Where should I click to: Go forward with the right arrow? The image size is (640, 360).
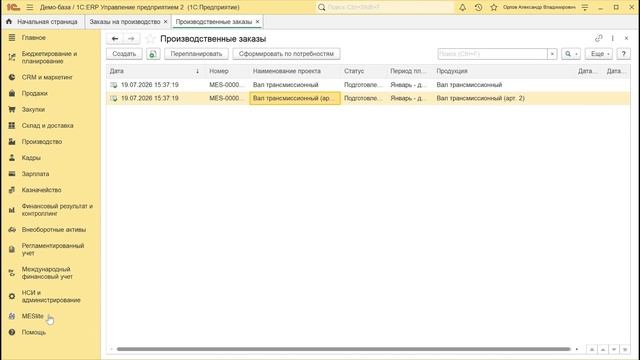[x=131, y=39]
